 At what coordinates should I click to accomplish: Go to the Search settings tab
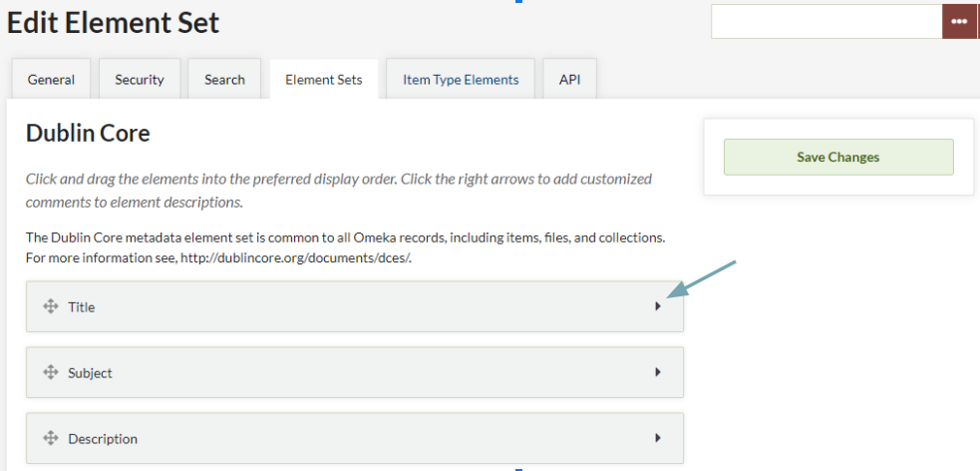[224, 80]
